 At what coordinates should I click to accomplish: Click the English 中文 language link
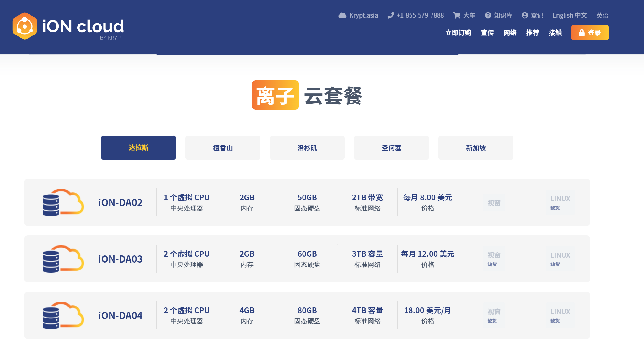569,15
